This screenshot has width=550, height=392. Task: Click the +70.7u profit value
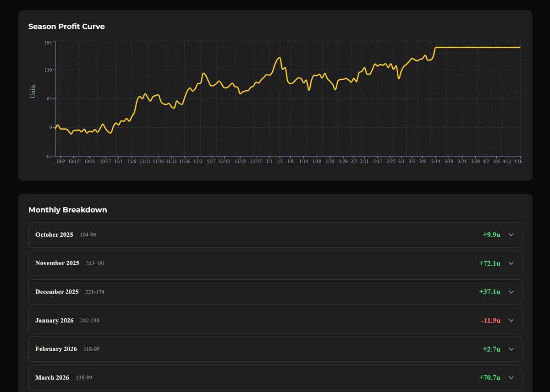[489, 378]
